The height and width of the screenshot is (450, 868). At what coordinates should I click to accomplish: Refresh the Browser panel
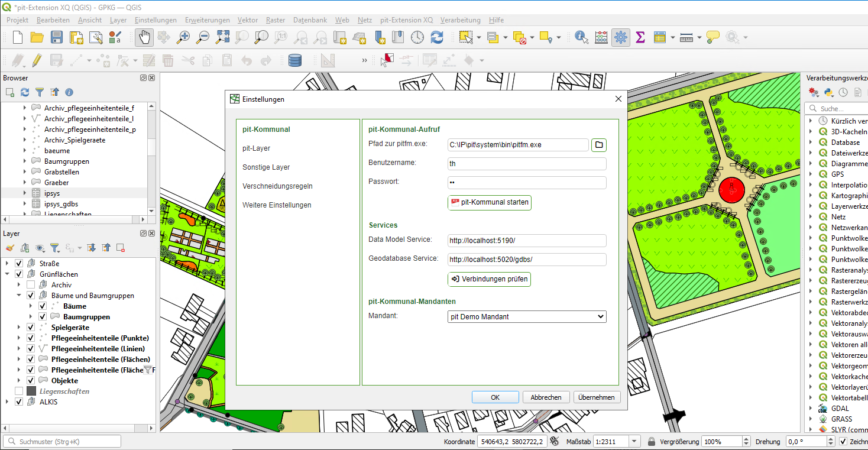24,92
